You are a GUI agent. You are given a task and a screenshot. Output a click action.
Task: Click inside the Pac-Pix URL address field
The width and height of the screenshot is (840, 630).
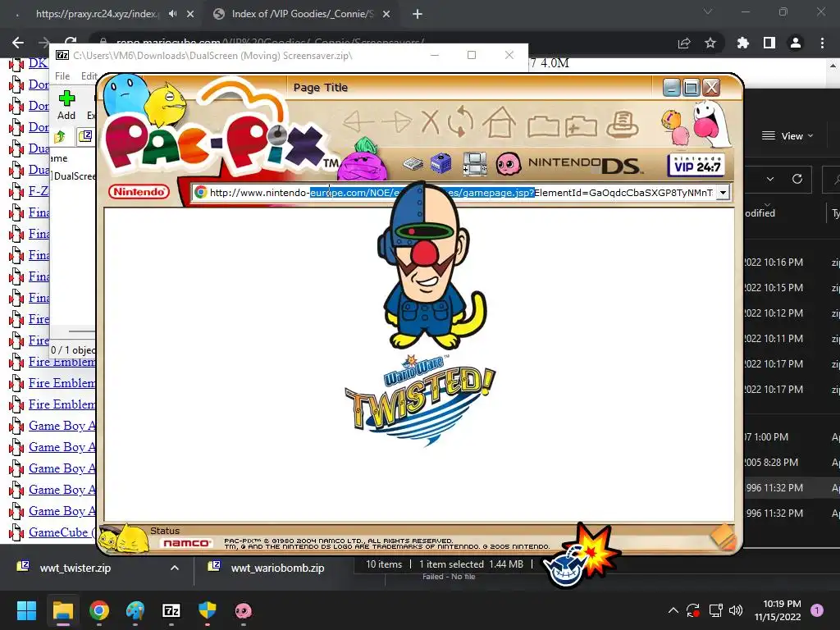tap(461, 192)
